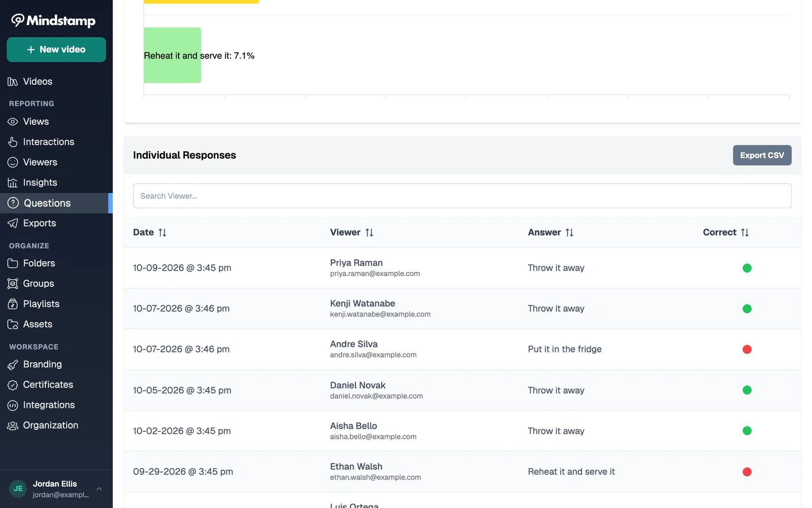Open Folders folder icon
This screenshot has height=508, width=812.
(13, 264)
